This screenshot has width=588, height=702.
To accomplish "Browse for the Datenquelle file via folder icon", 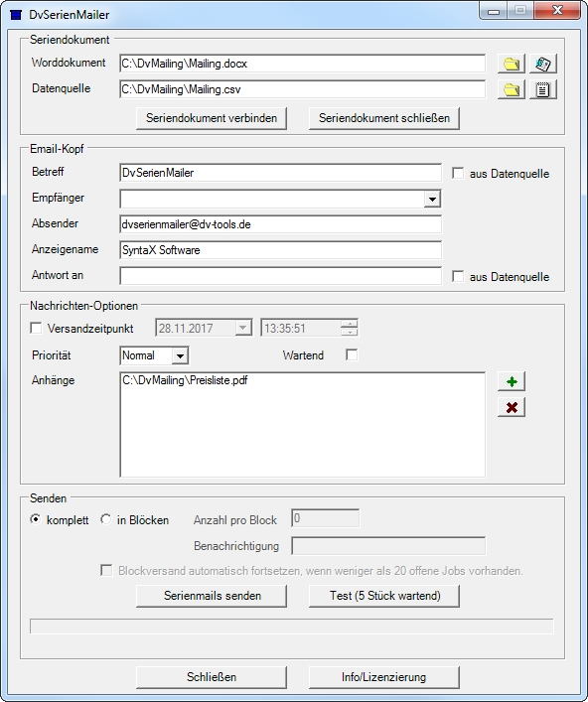I will click(512, 89).
